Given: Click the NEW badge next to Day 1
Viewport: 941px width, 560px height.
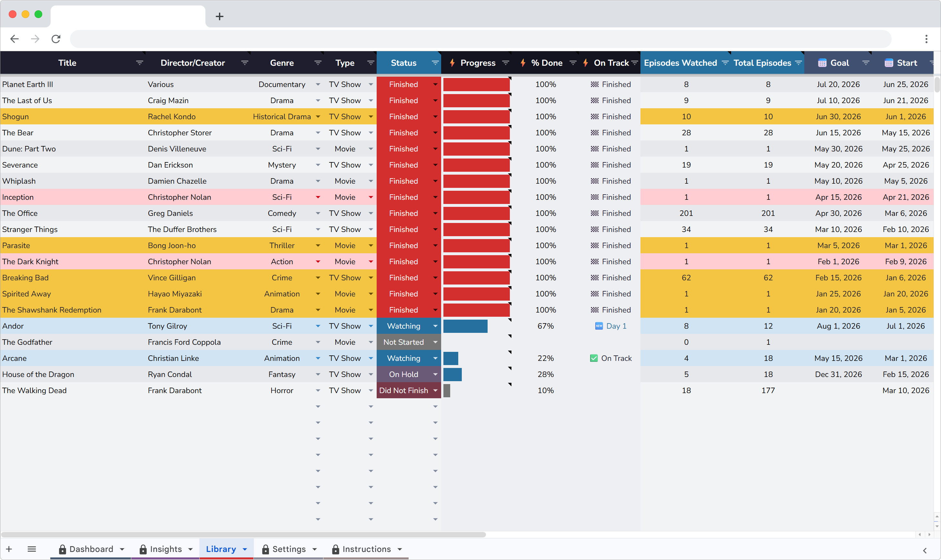Looking at the screenshot, I should point(599,326).
